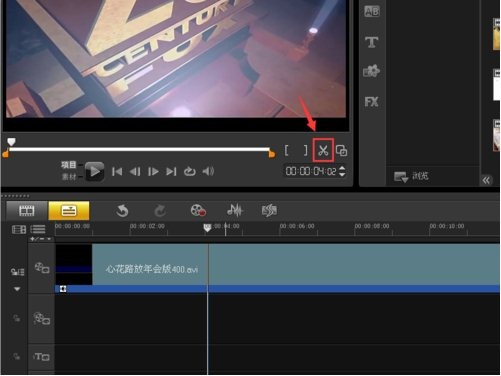Switch to Storyboard view tab
Screen dimensions: 501x376
(x=27, y=210)
